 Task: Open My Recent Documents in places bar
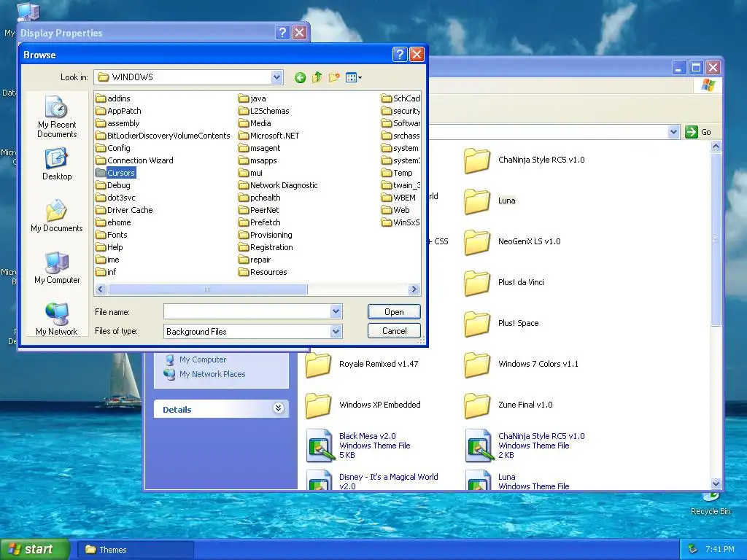[57, 117]
